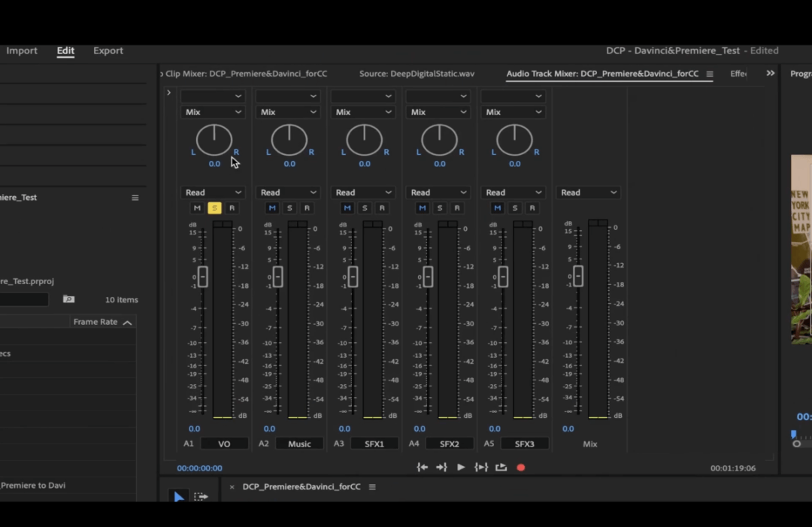The image size is (812, 527).
Task: Click the Record button in the audio mixer
Action: (520, 467)
